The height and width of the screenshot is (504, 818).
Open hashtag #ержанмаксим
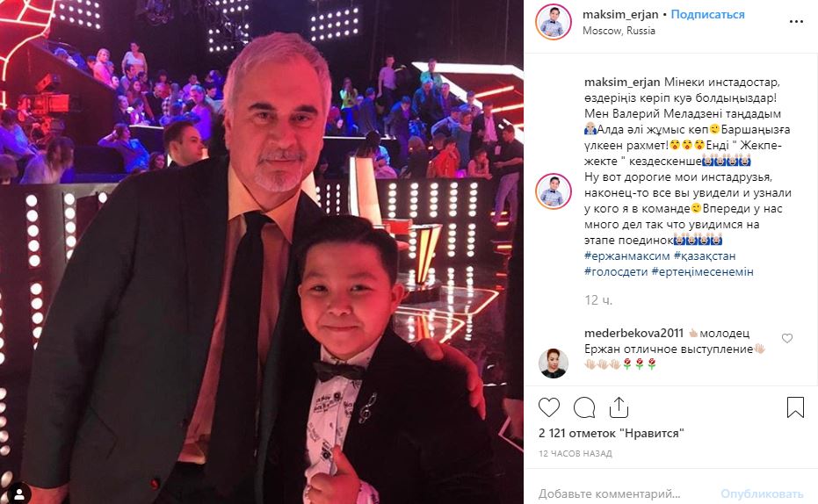pyautogui.click(x=626, y=256)
